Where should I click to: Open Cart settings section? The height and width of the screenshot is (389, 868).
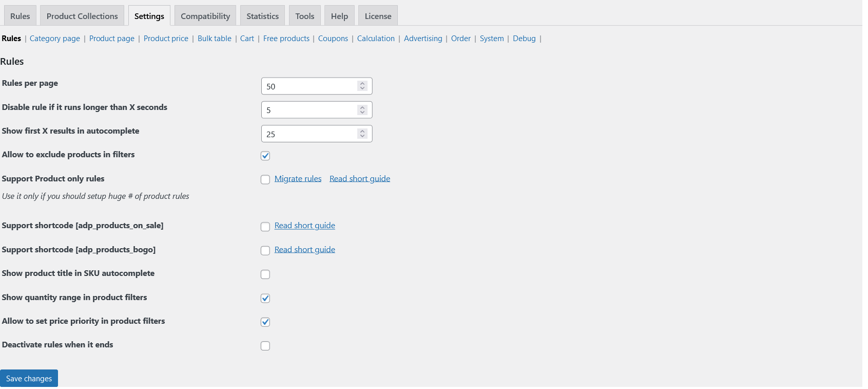point(247,39)
